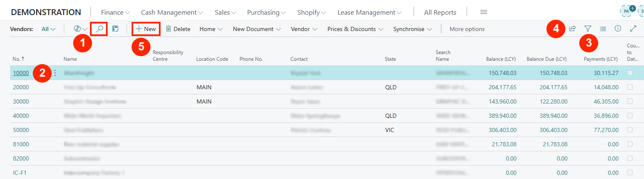644x179 pixels.
Task: Open vendor number 10000 link
Action: pos(21,73)
